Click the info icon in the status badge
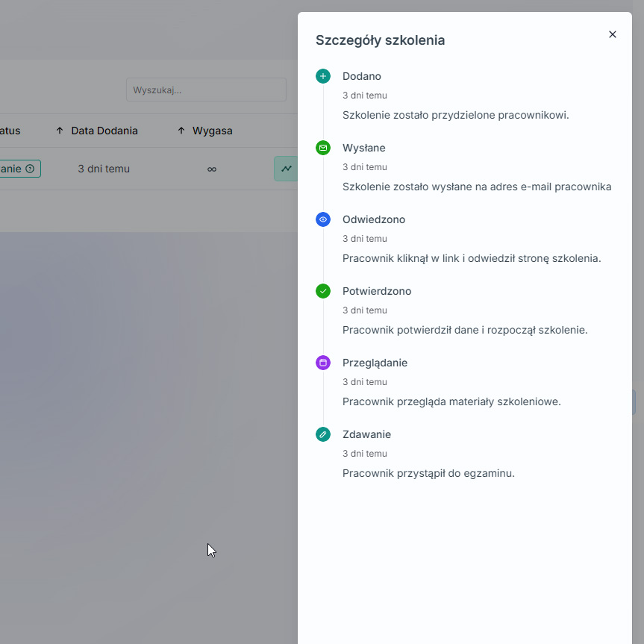 pos(30,169)
